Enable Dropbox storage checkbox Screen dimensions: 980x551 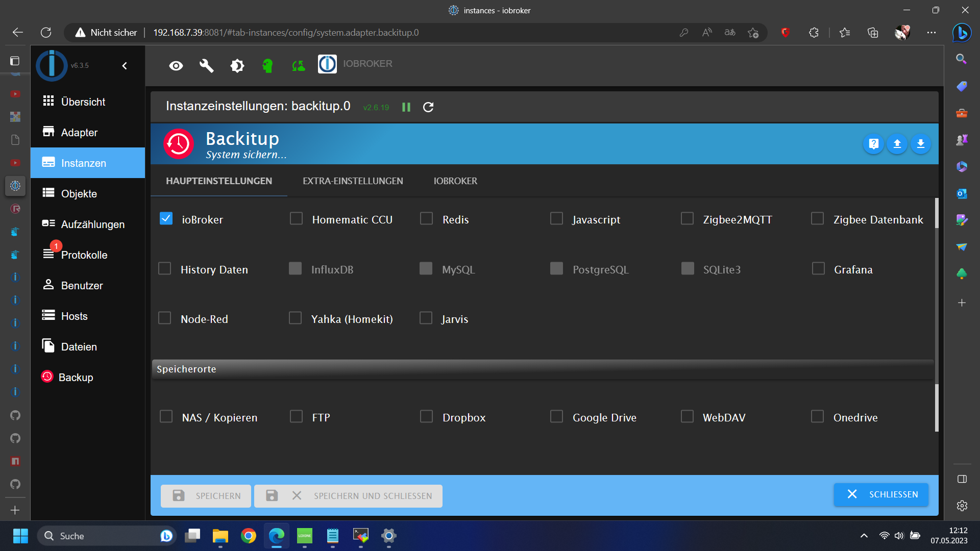[x=426, y=416]
